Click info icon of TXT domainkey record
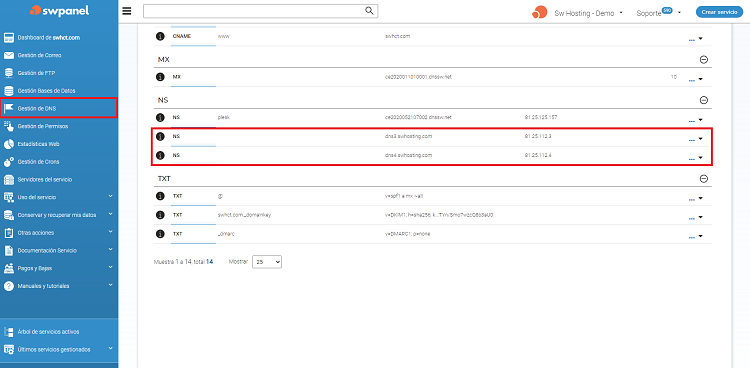This screenshot has width=750, height=368. [160, 215]
